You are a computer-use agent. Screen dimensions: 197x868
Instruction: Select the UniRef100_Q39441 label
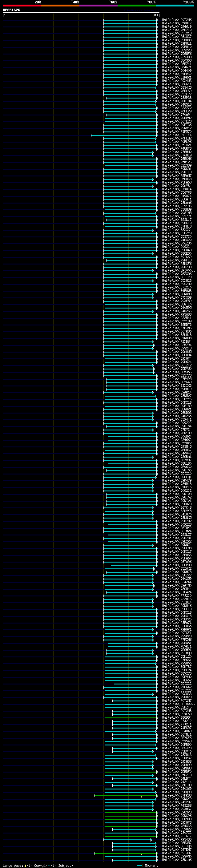coord(176,419)
